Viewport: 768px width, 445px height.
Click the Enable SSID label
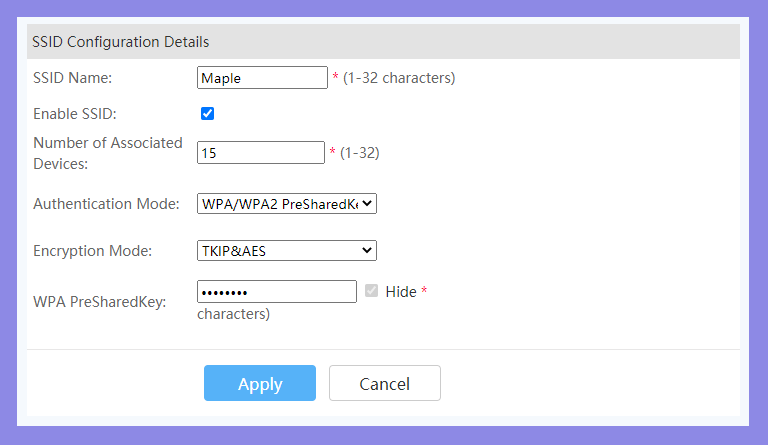point(75,114)
